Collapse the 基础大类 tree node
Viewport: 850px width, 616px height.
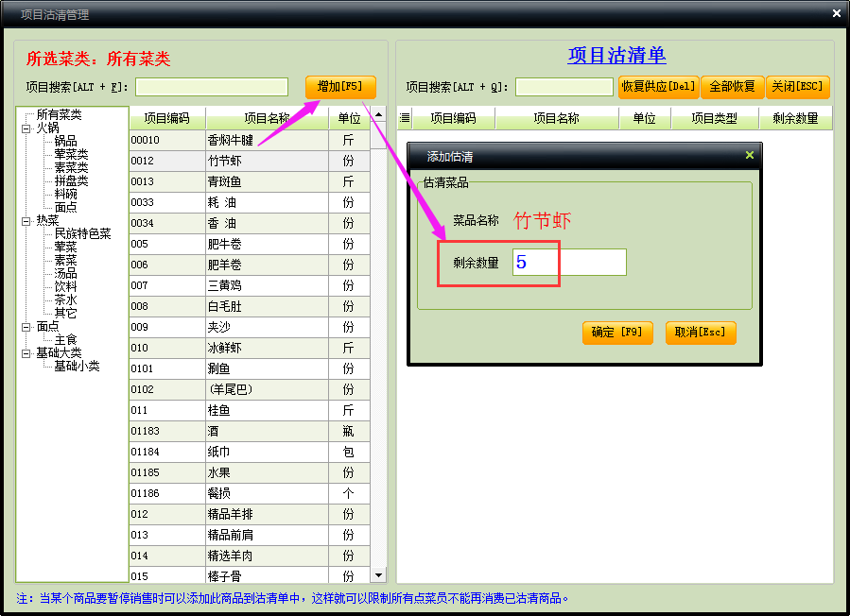click(x=26, y=352)
